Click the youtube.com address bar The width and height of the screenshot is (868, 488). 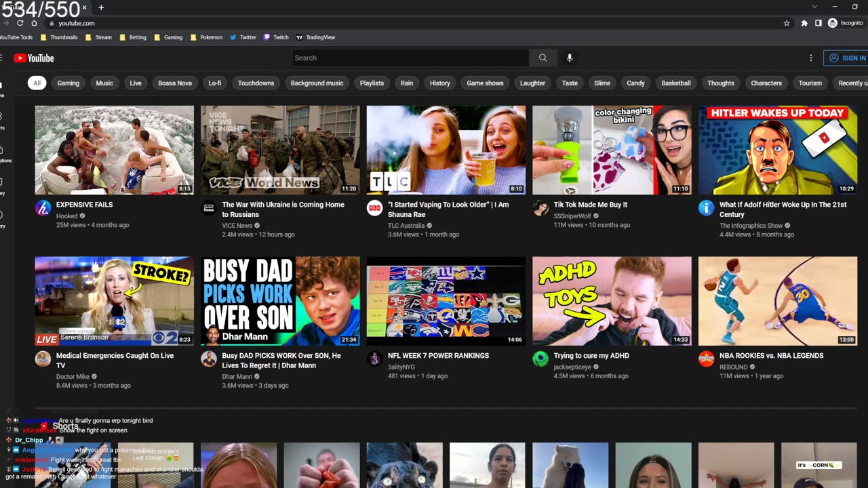pos(77,23)
